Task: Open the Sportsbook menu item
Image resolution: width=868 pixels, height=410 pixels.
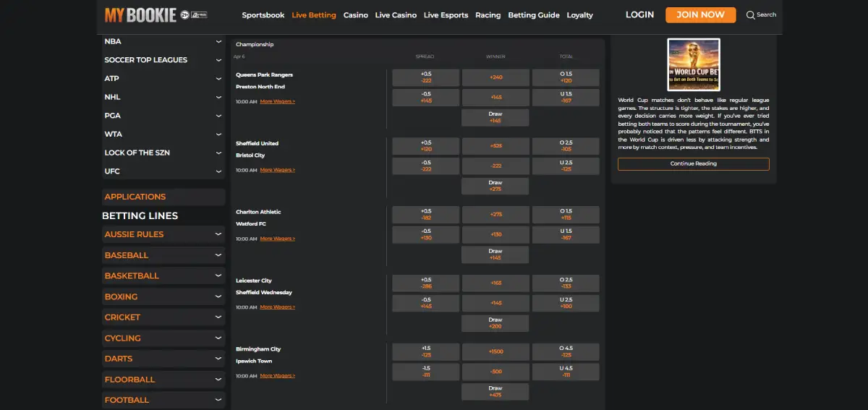Action: coord(263,15)
